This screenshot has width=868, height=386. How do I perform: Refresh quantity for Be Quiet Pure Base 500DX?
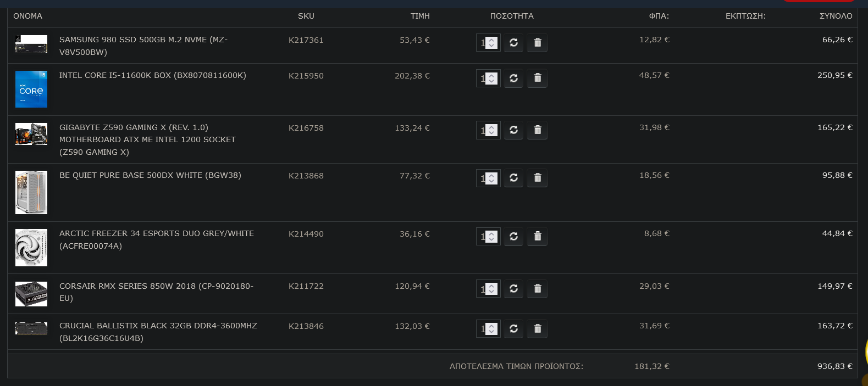coord(513,178)
